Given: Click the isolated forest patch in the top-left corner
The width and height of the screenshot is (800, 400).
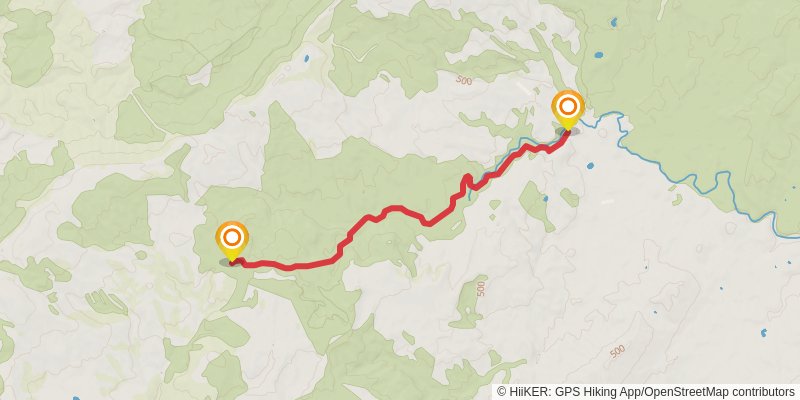Looking at the screenshot, I should coord(28,46).
